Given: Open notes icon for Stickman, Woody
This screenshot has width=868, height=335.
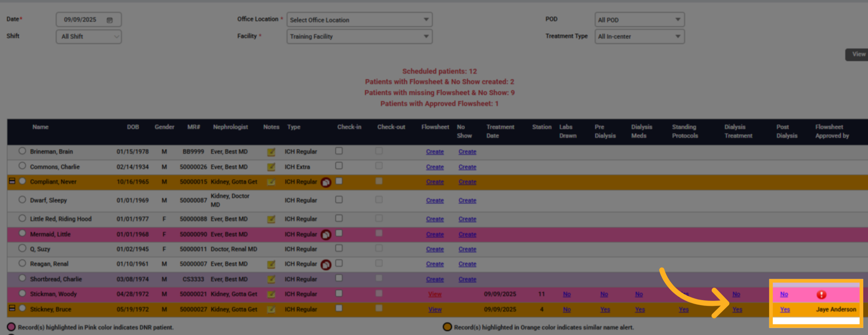Looking at the screenshot, I should click(x=271, y=294).
